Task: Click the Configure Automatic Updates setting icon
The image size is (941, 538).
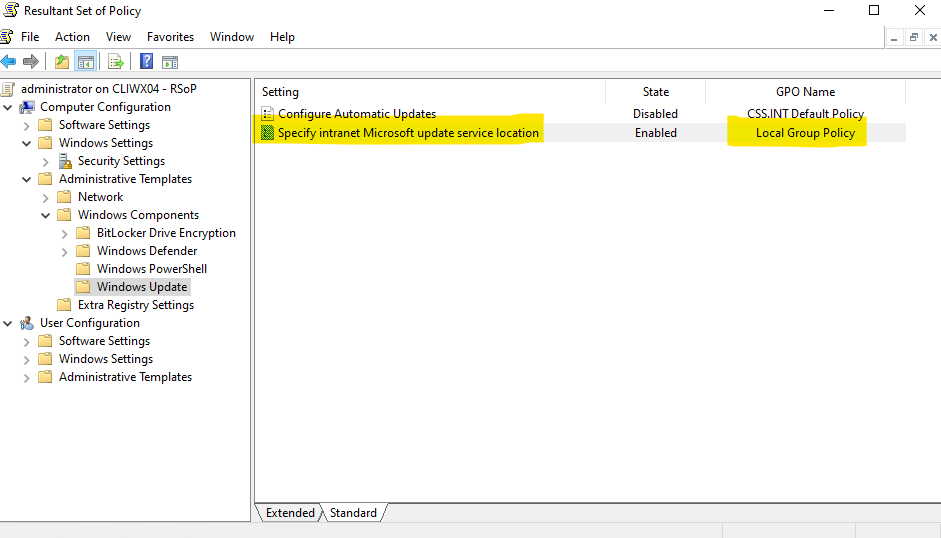Action: [x=268, y=113]
